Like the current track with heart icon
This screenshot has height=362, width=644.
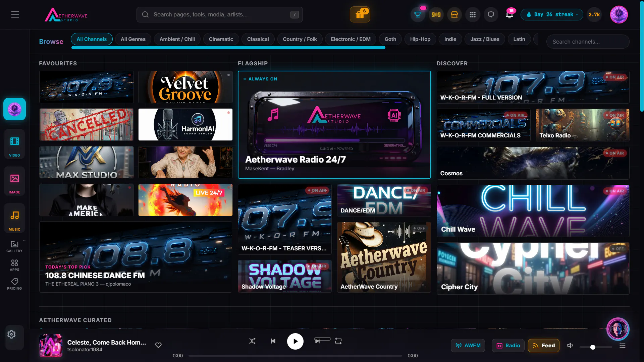158,345
